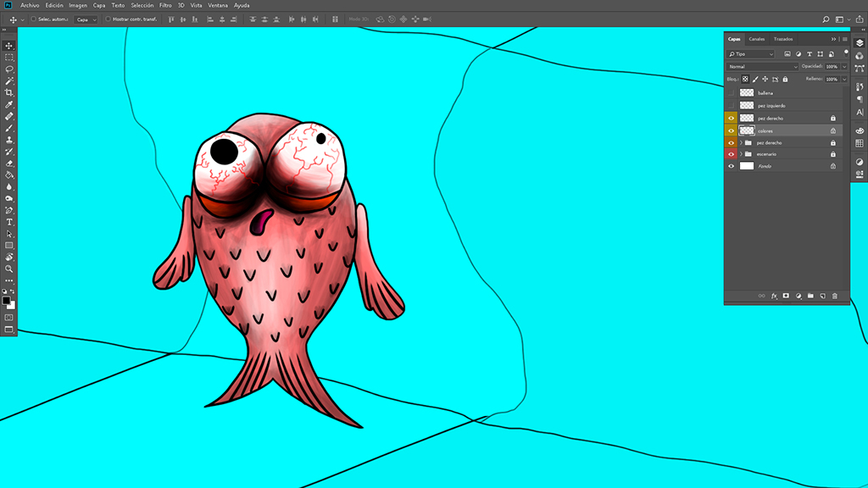Pick the Eraser tool
The height and width of the screenshot is (488, 868).
coord(8,164)
